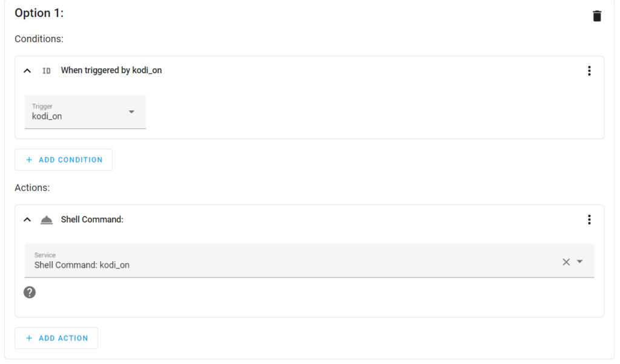
Task: Delete Option 1 with the trash icon
Action: tap(596, 16)
